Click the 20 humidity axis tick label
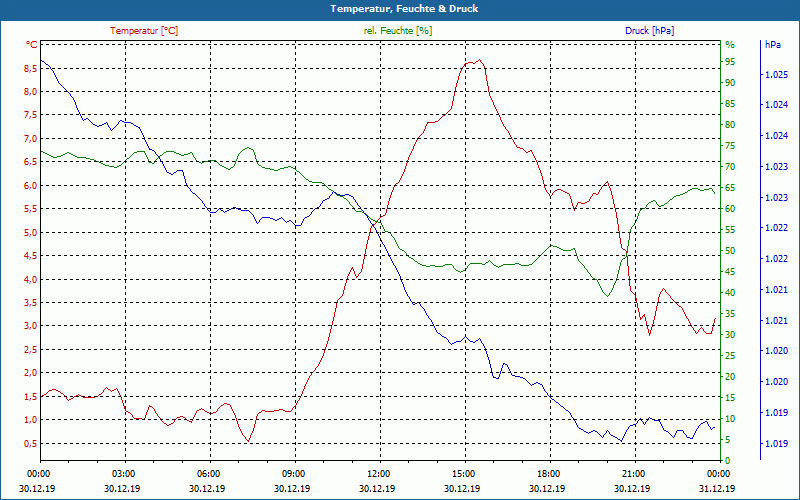The width and height of the screenshot is (800, 500). coord(730,377)
